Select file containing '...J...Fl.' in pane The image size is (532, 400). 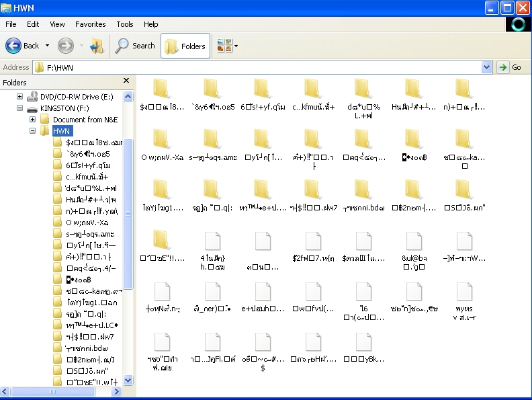[213, 347]
